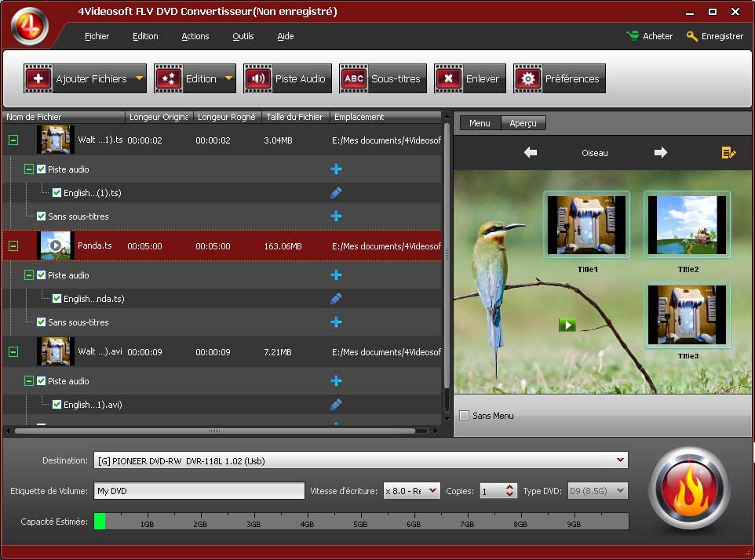The height and width of the screenshot is (560, 755).
Task: Go to previous menu template arrow
Action: [531, 153]
